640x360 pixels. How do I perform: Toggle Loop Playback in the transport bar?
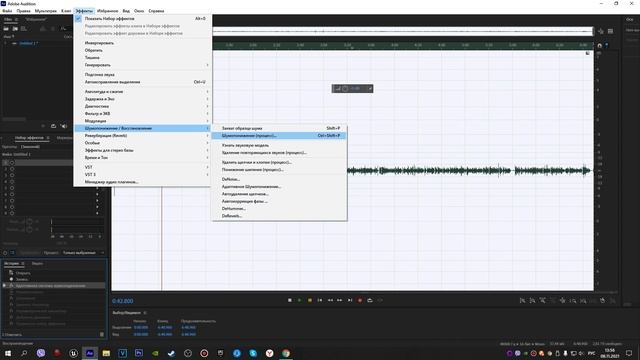(370, 300)
